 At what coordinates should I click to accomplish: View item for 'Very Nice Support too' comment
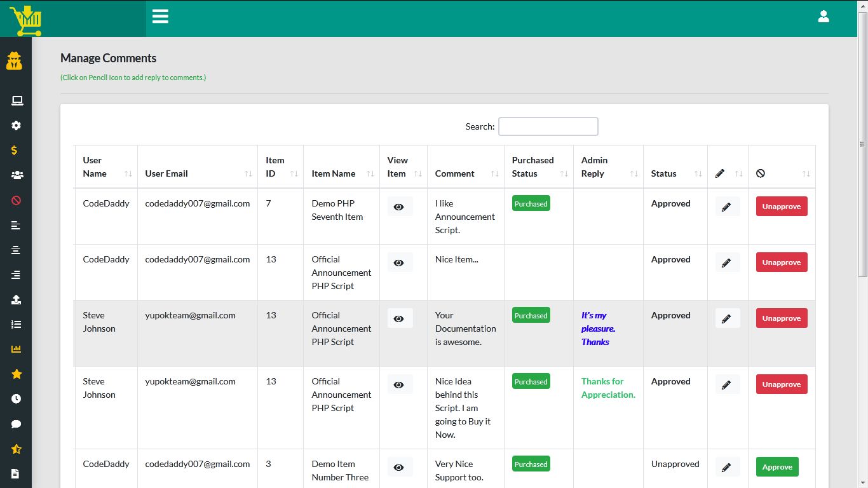click(x=399, y=468)
